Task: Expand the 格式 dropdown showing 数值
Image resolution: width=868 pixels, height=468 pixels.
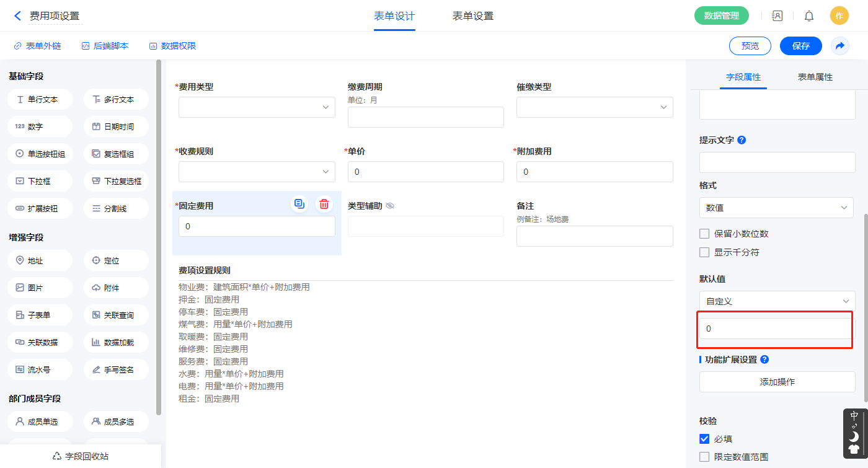Action: [776, 208]
